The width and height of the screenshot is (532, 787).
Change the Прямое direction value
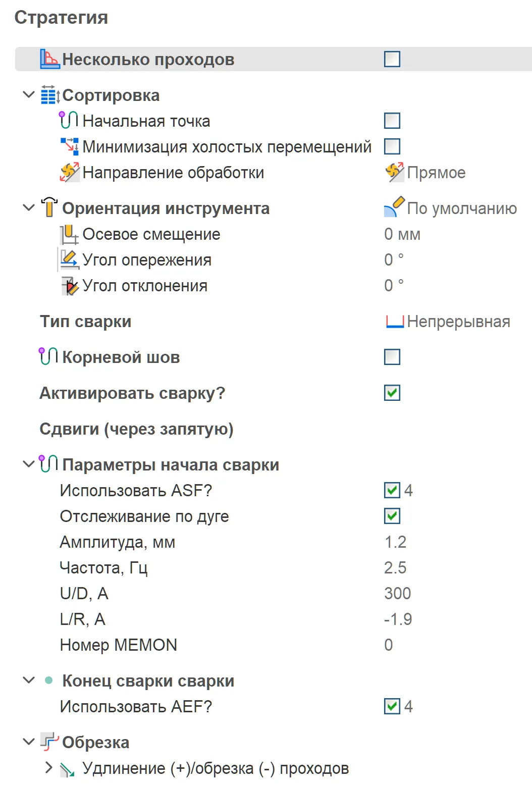(425, 173)
